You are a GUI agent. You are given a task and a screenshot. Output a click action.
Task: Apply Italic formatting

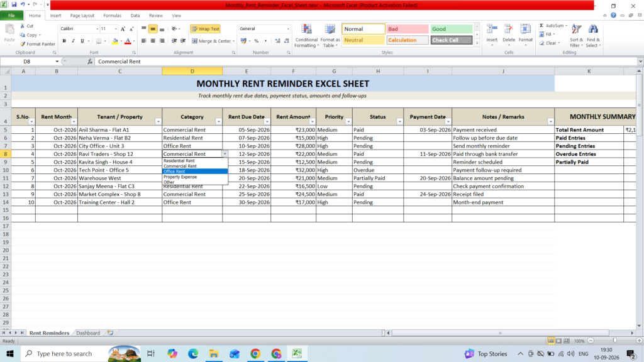(73, 41)
